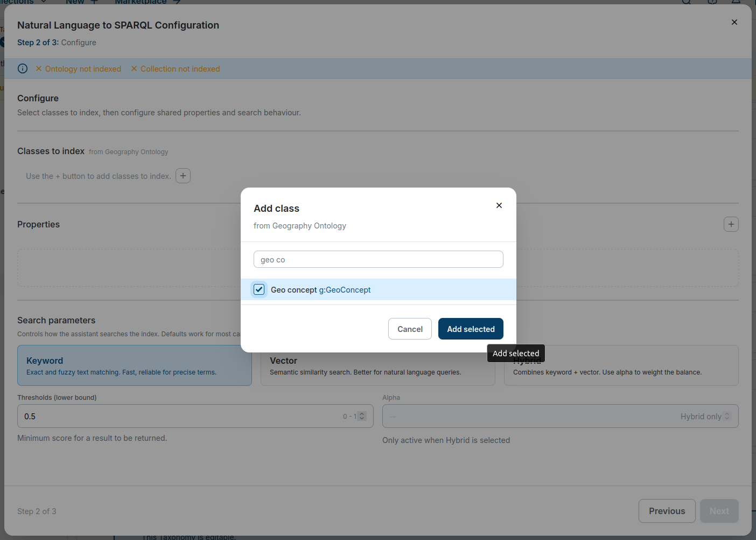Click plus icon in Properties section
Image resolution: width=756 pixels, height=540 pixels.
pyautogui.click(x=731, y=224)
